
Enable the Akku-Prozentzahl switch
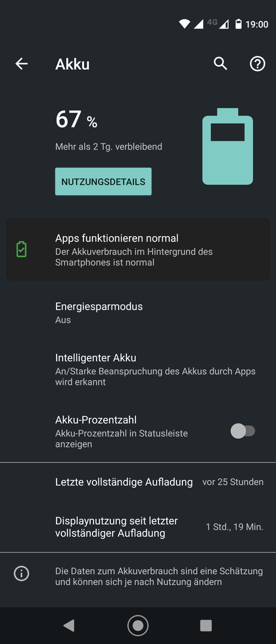pyautogui.click(x=243, y=431)
